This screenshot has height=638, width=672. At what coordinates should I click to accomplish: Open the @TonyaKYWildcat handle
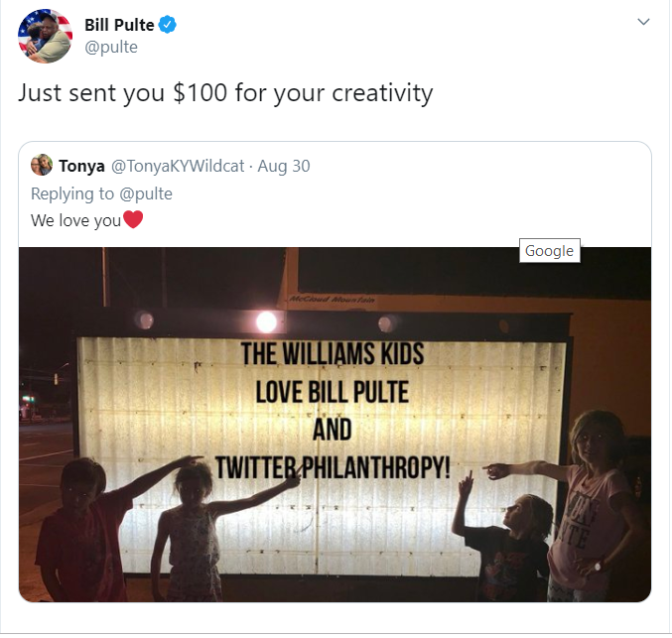coord(177,166)
